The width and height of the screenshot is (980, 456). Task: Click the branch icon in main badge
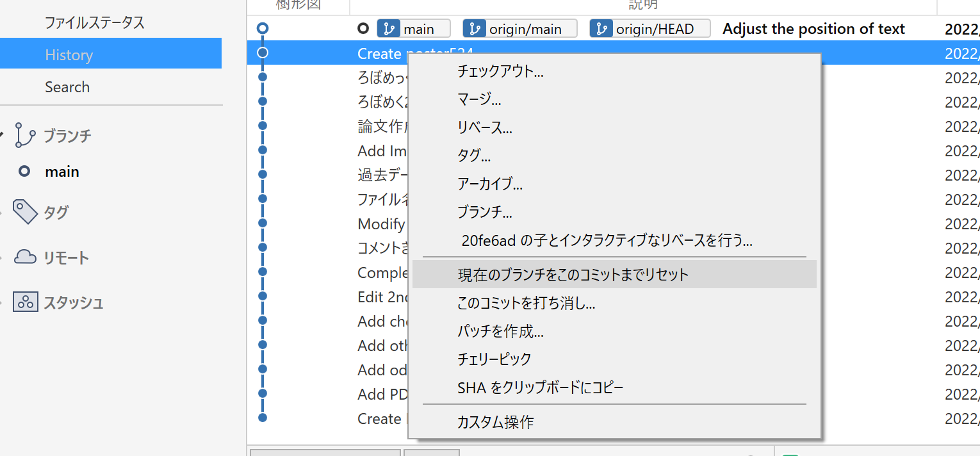[x=389, y=29]
